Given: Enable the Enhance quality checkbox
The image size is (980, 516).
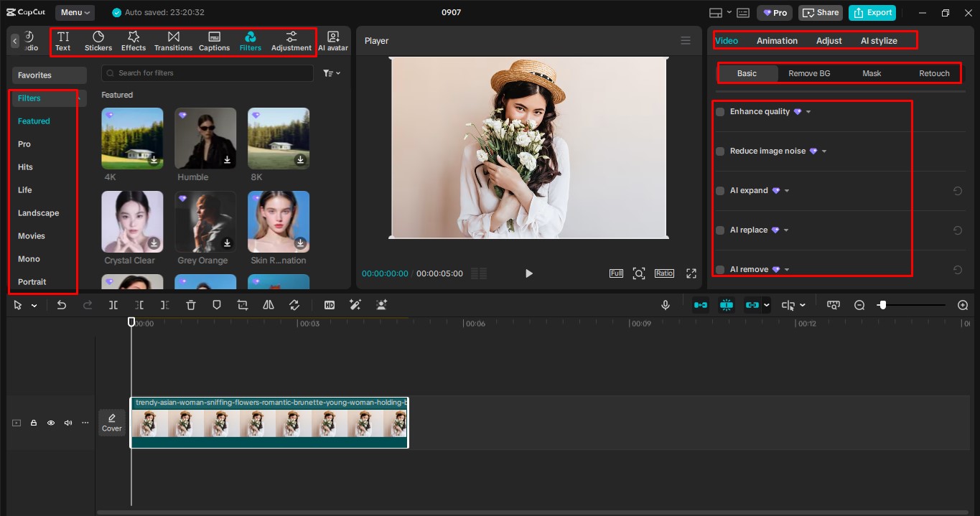Looking at the screenshot, I should [x=719, y=111].
